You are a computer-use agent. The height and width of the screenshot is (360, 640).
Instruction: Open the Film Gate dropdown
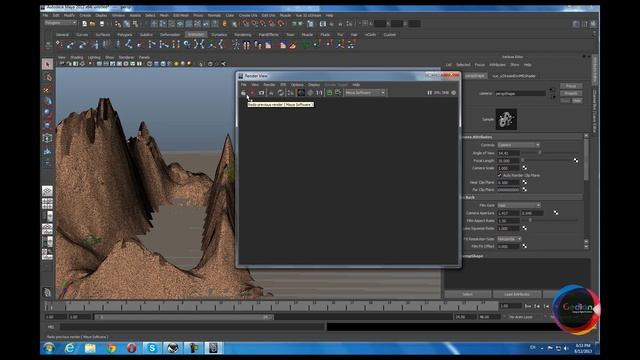[518, 205]
